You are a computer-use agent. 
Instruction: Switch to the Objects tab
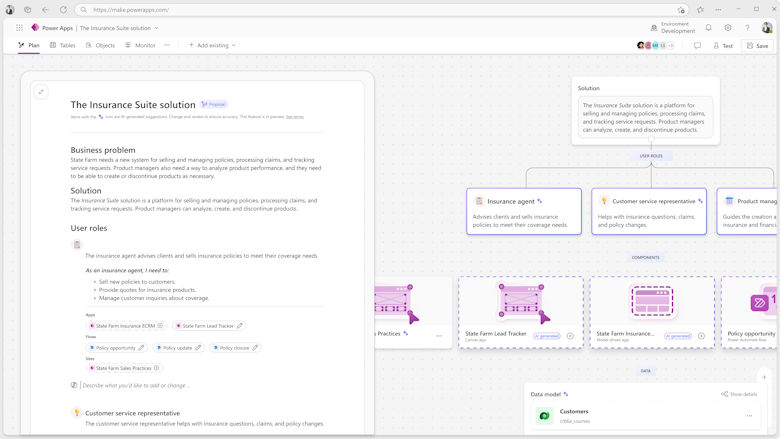click(100, 46)
